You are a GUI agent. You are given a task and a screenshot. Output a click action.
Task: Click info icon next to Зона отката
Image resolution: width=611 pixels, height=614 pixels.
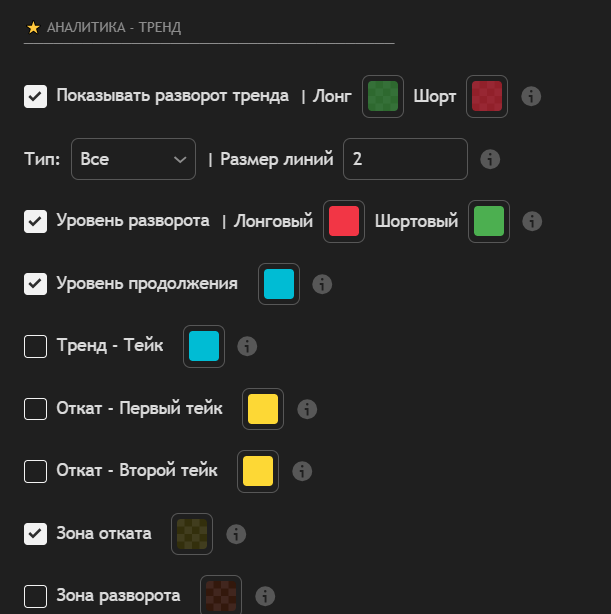(236, 533)
